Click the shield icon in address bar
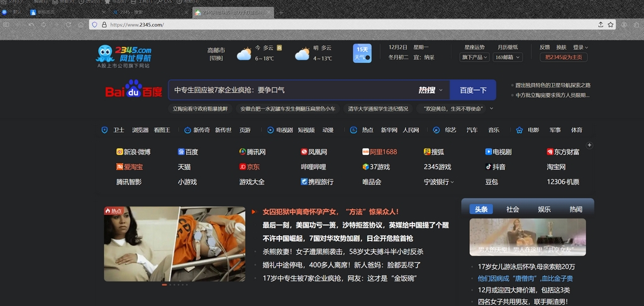644x306 pixels. (94, 25)
